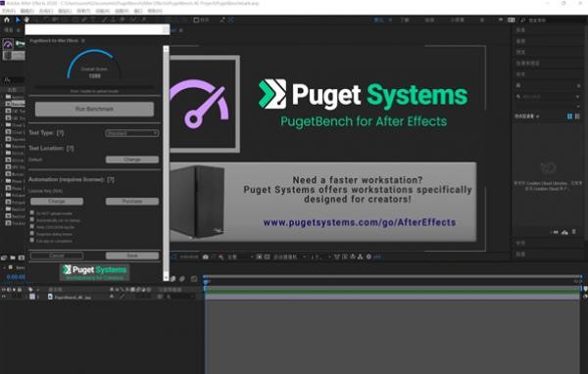588x374 pixels.
Task: Click the PugetBench_AE layer duration bar
Action: pyautogui.click(x=392, y=297)
